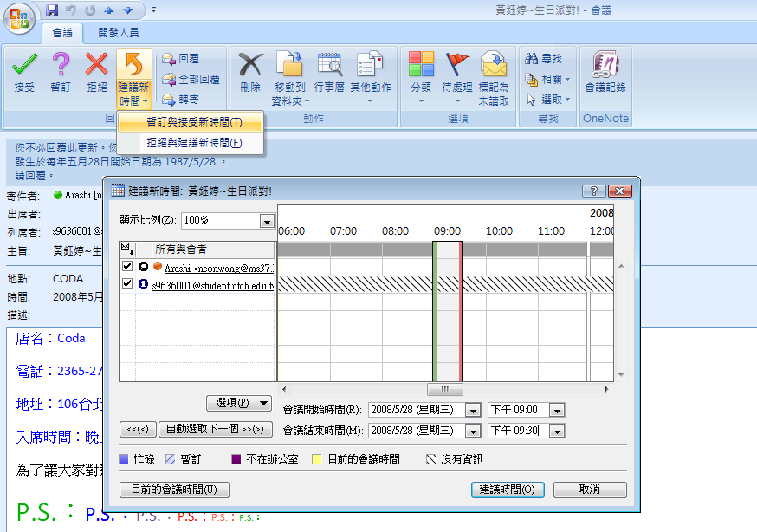This screenshot has height=532, width=757.
Task: Open OneNote 會議記錄 meeting notes
Action: pyautogui.click(x=605, y=73)
